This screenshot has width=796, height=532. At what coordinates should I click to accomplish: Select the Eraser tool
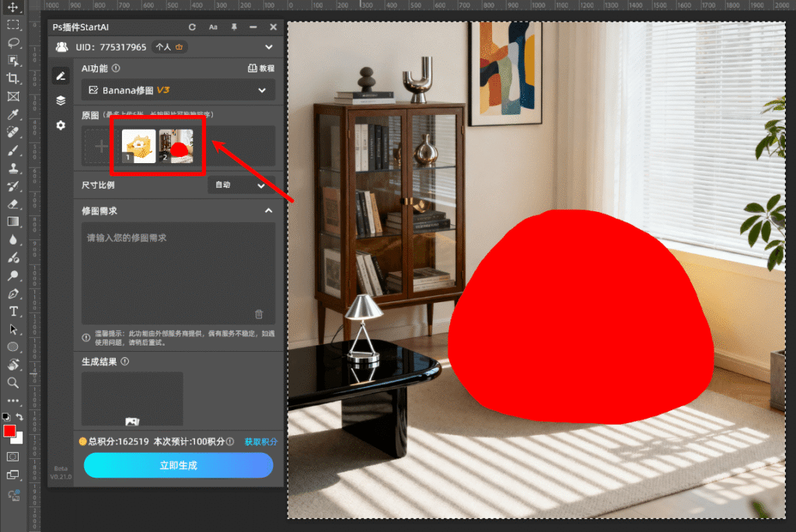click(x=13, y=203)
